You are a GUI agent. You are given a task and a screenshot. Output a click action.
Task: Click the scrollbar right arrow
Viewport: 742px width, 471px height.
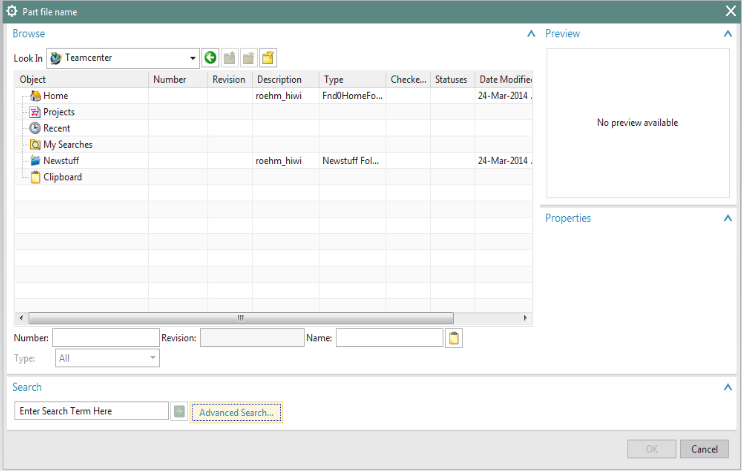point(525,318)
